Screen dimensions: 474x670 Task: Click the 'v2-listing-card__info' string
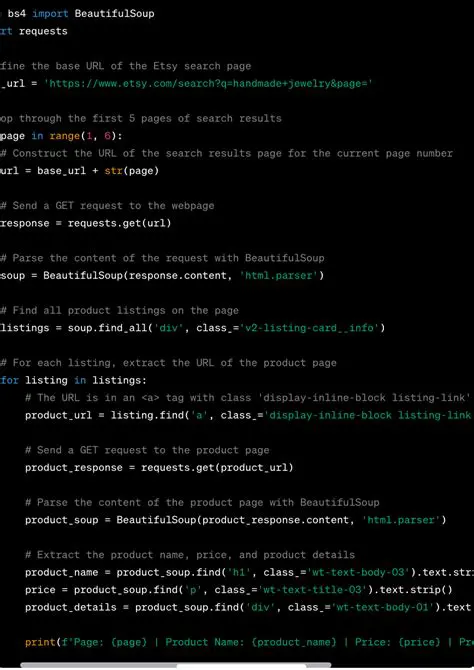(309, 328)
